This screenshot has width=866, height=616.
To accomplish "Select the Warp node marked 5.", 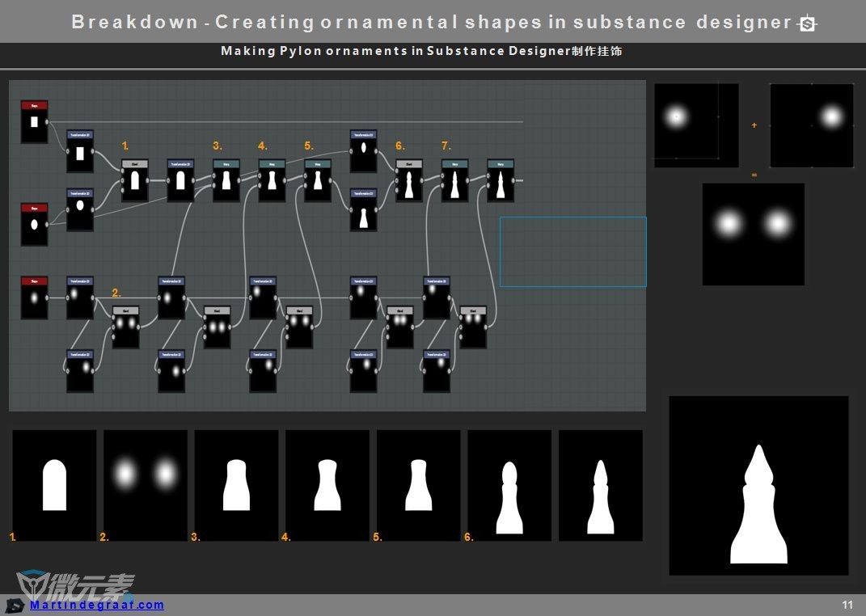I will tap(318, 180).
